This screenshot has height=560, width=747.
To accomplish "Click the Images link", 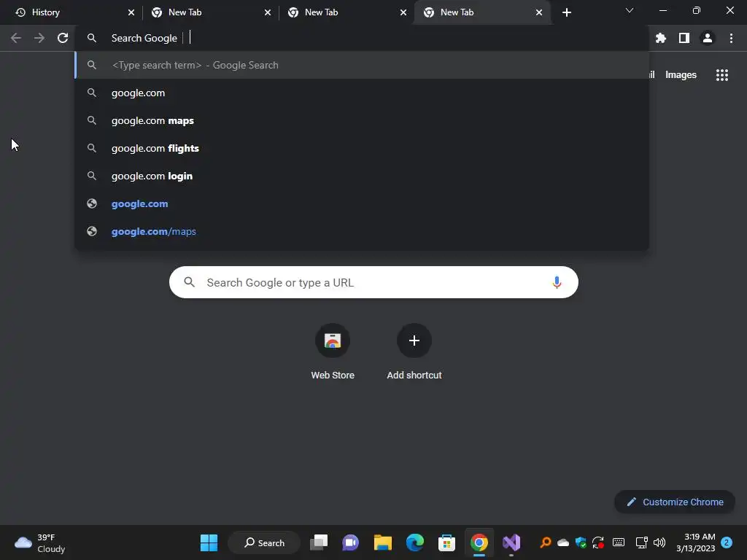I will [681, 75].
